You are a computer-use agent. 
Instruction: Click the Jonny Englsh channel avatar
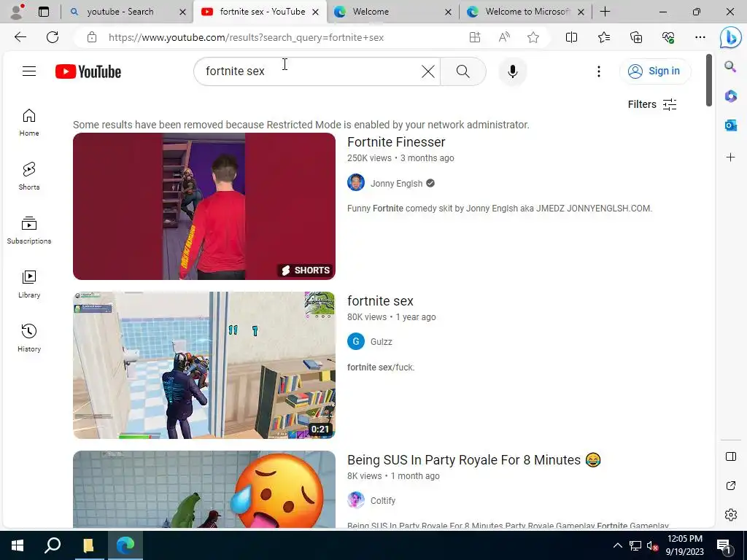[356, 182]
